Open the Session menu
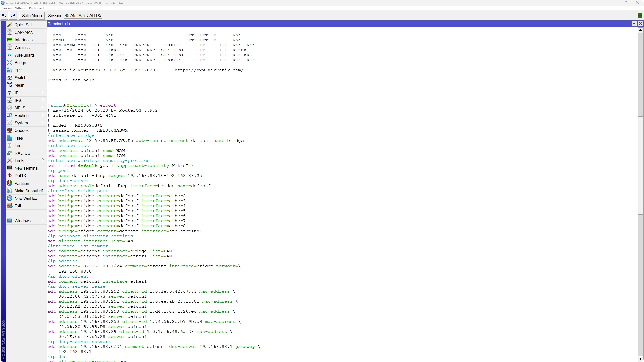 [x=7, y=8]
